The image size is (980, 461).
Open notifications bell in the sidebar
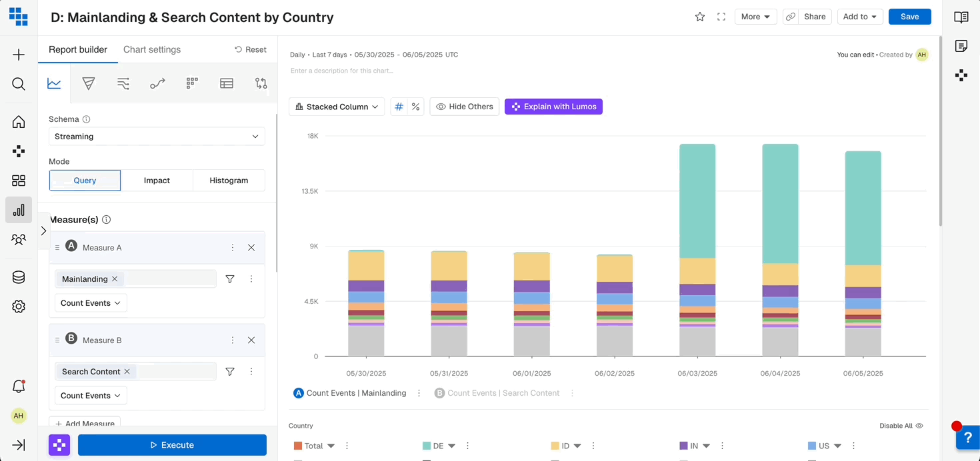(19, 386)
